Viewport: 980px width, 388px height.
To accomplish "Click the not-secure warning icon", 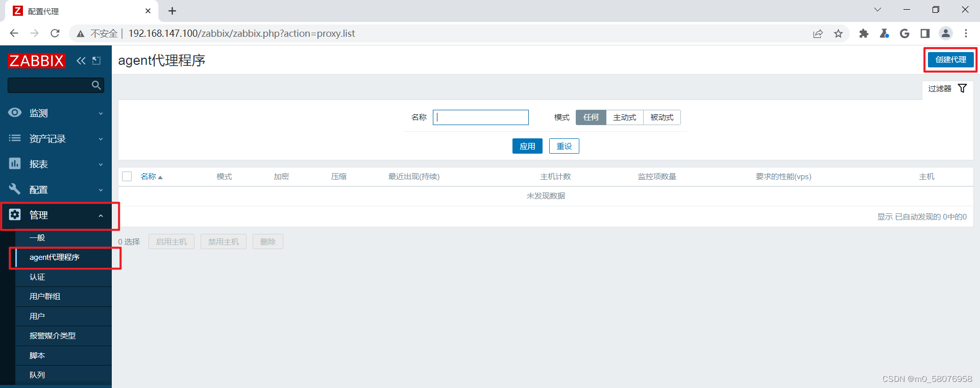I will coord(80,34).
